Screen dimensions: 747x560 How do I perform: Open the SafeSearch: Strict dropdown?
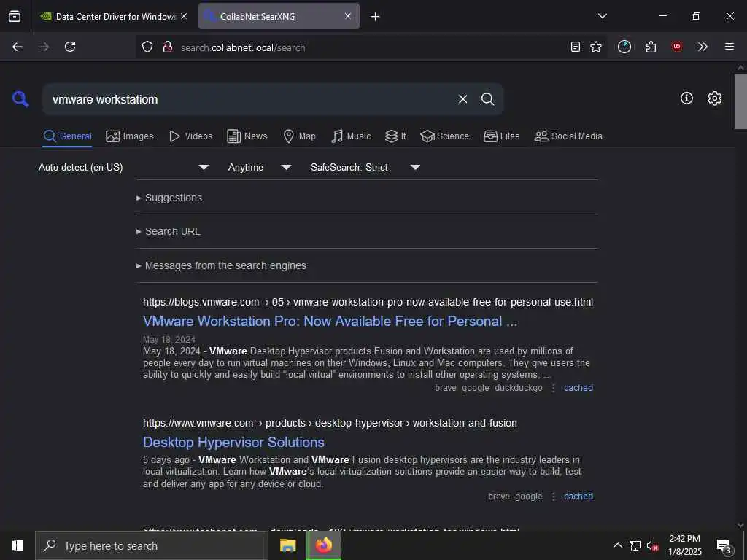(365, 167)
